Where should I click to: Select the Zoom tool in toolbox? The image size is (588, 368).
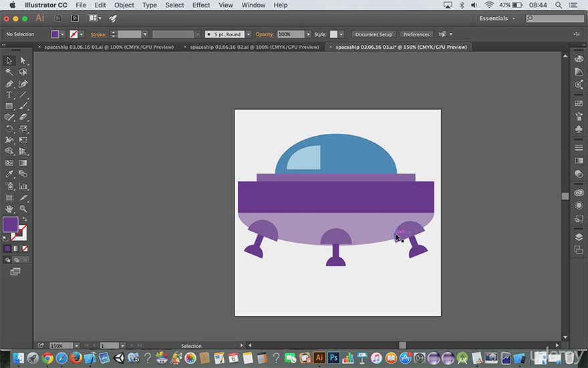click(23, 209)
